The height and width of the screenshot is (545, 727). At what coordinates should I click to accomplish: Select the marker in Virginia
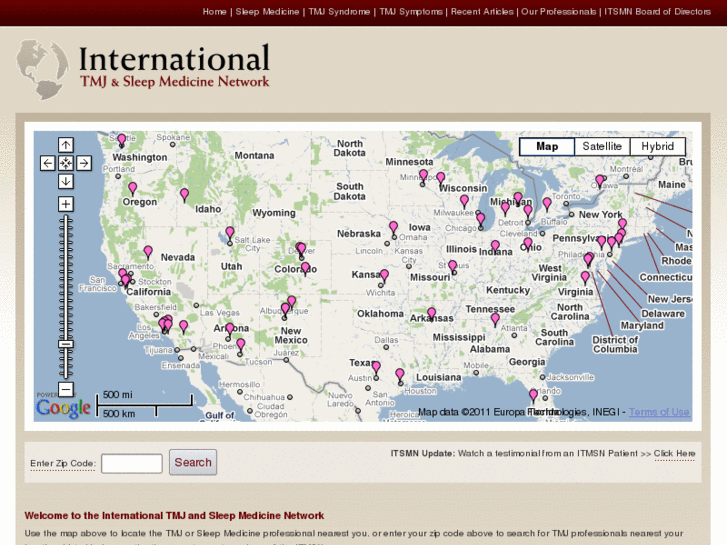coord(585,277)
